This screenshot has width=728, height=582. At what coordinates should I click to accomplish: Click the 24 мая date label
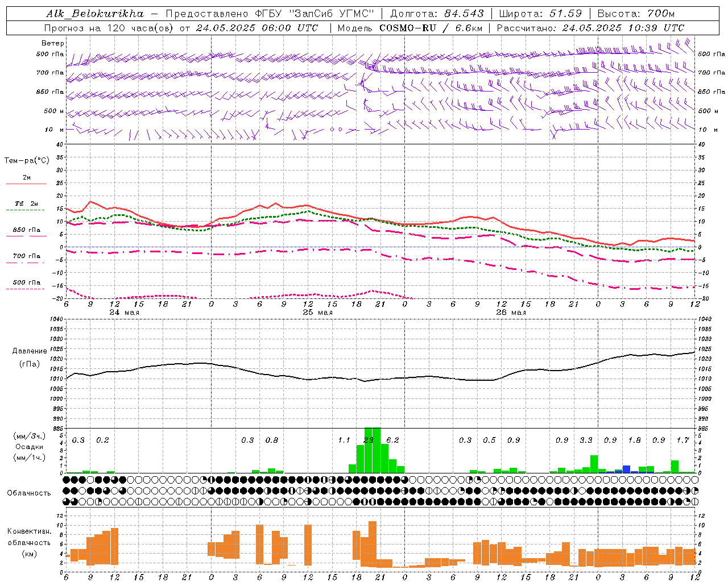(124, 313)
